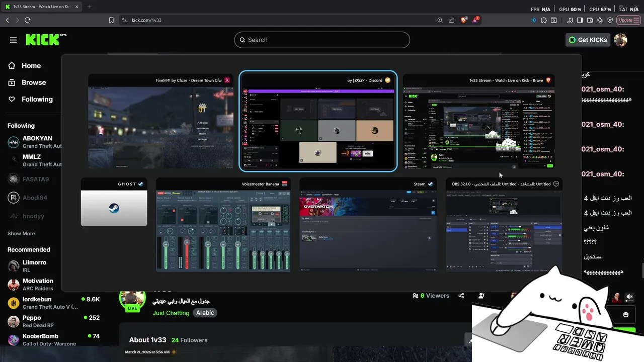Open the Brave Rewards triangle icon
This screenshot has height=362, width=644.
(x=476, y=20)
